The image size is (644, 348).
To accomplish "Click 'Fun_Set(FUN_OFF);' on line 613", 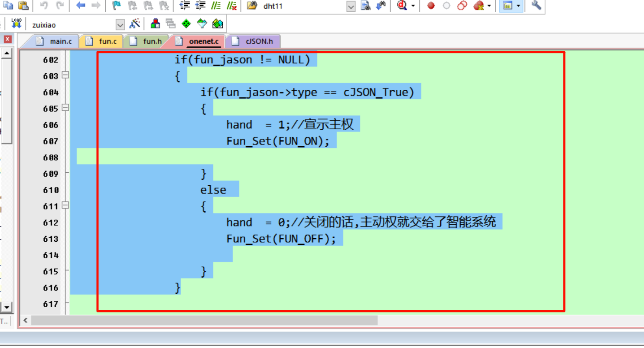I will [x=281, y=239].
